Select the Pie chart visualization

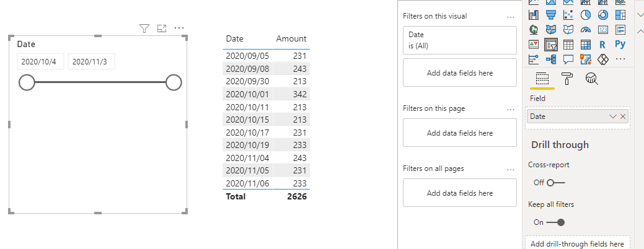(x=586, y=15)
